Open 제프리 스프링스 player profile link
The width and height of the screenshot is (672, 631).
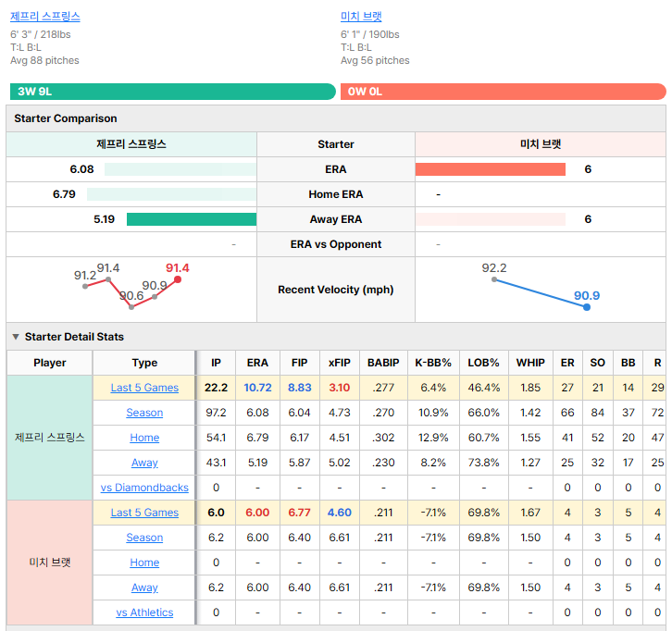point(45,17)
